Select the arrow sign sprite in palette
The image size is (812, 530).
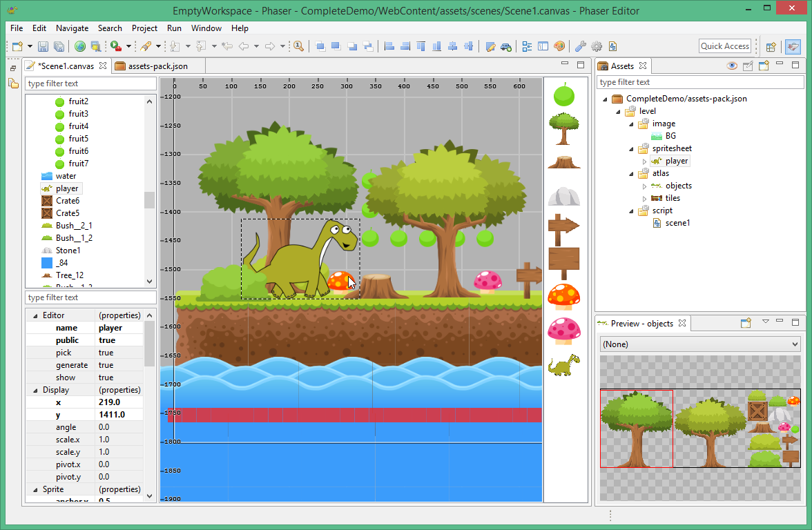[563, 230]
